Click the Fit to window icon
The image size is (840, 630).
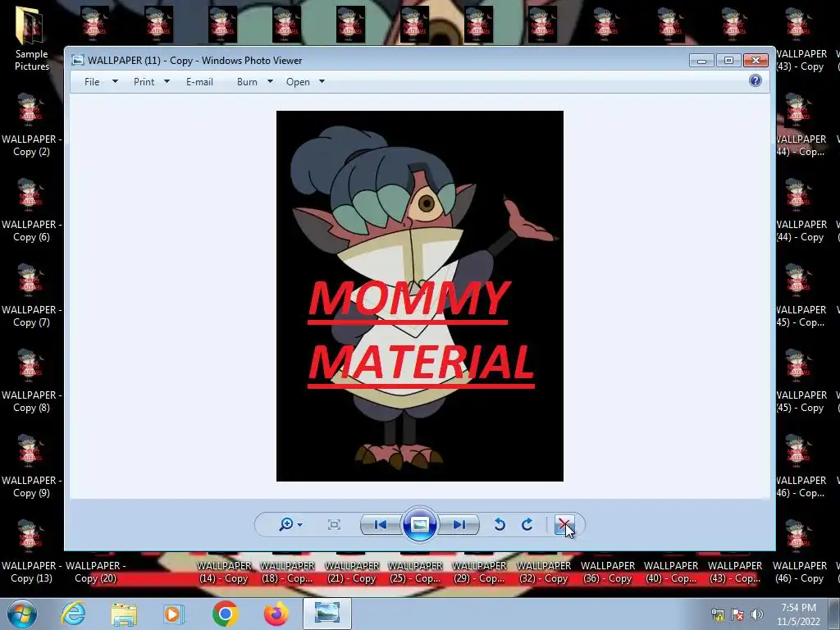[x=334, y=524]
